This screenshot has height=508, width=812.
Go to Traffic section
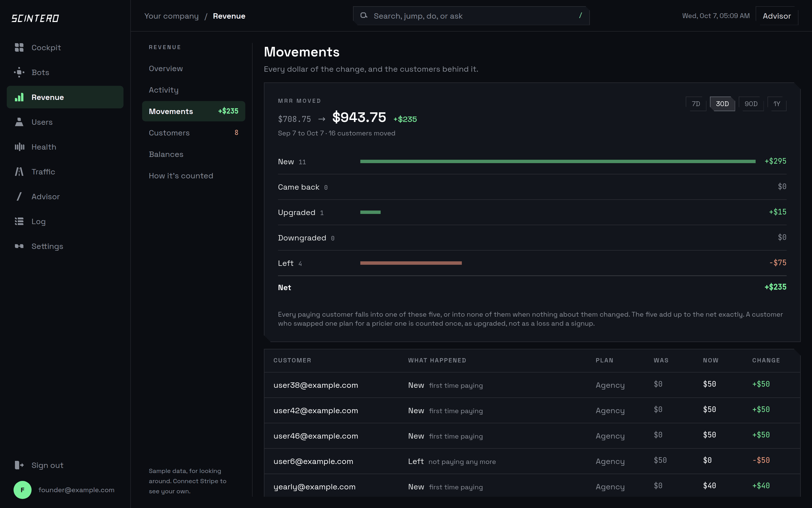pos(65,172)
